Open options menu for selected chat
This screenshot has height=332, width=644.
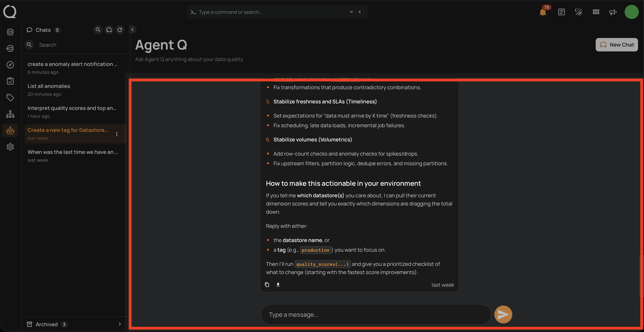pos(117,134)
